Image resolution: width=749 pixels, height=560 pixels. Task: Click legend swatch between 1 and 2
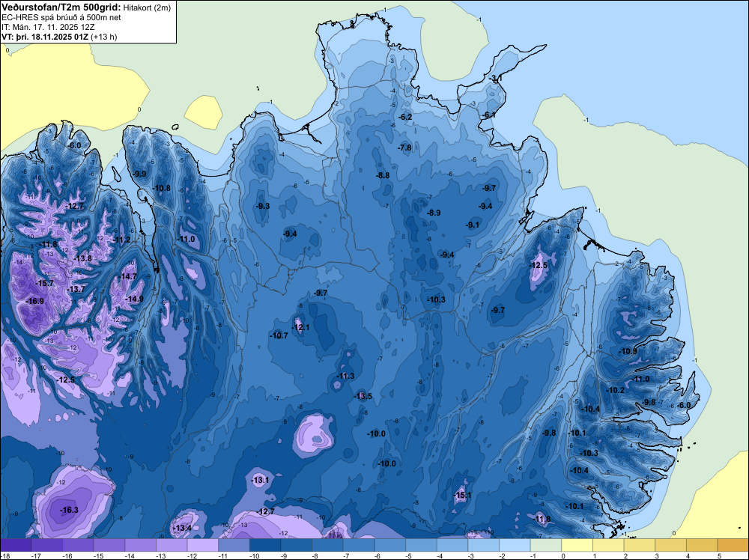608,545
